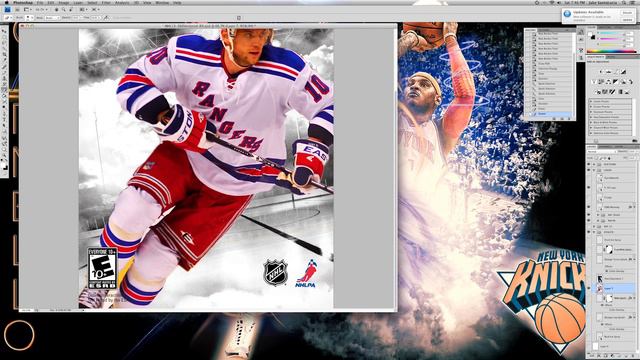Viewport: 640px width, 360px height.
Task: Open the Window menu
Action: 162,2
